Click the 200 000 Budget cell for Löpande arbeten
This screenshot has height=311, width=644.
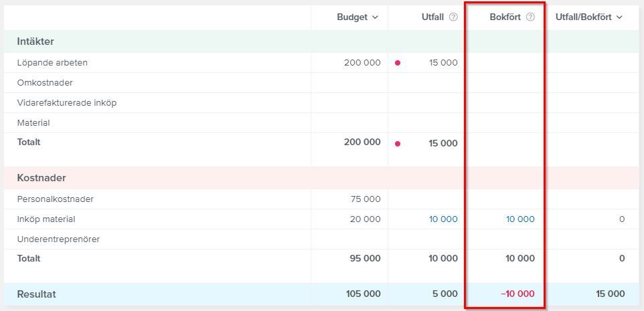tap(349, 63)
